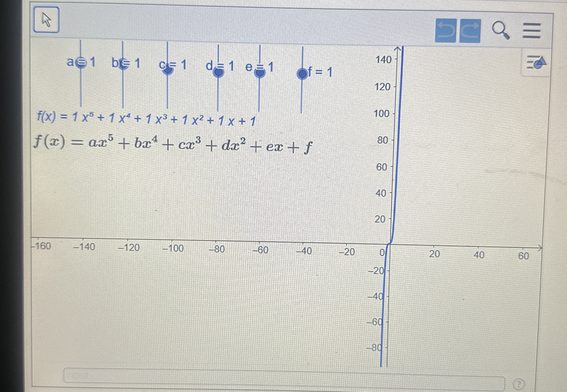Select the Move cursor tool

tap(47, 22)
